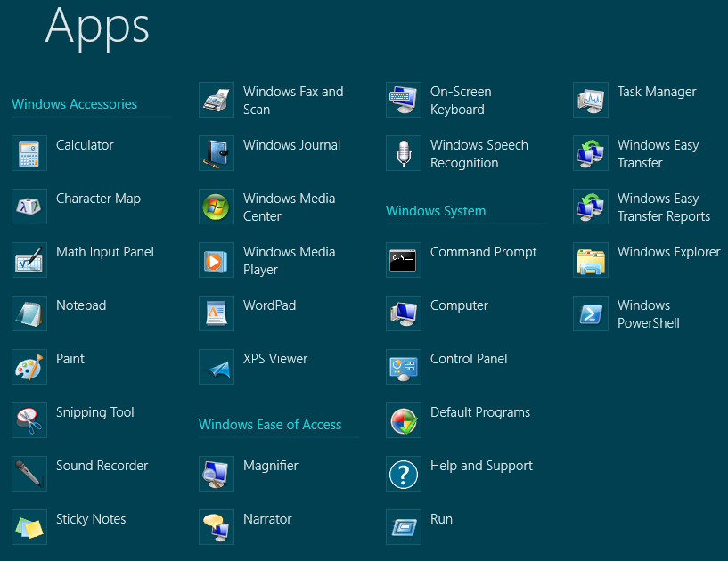Click the "Paint" label
The image size is (728, 561).
tap(70, 359)
